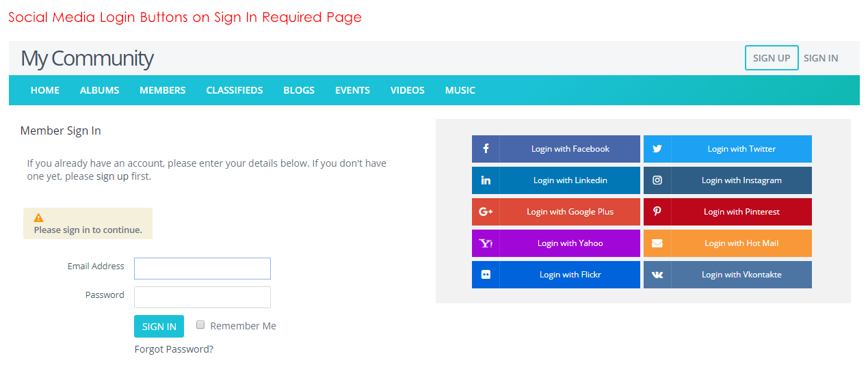The image size is (868, 369).
Task: Click the Twitter bird icon
Action: (657, 149)
